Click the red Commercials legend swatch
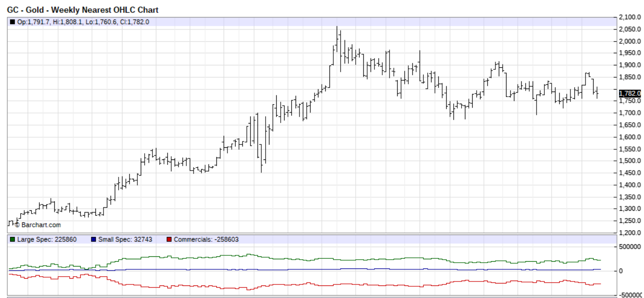The height and width of the screenshot is (298, 644). (x=169, y=239)
